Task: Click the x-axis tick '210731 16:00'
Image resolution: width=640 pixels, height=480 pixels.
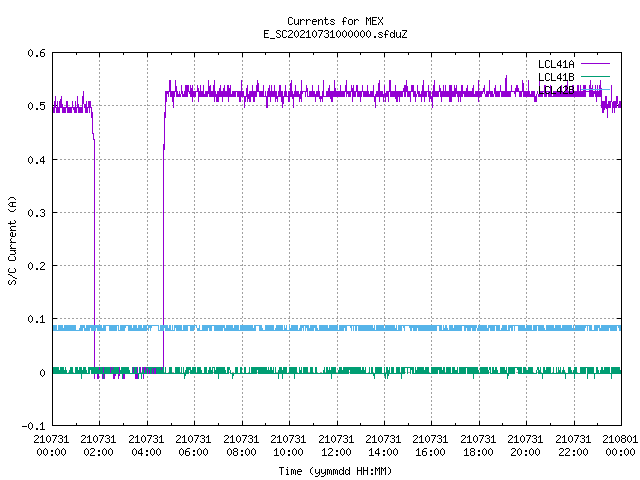Action: click(430, 446)
